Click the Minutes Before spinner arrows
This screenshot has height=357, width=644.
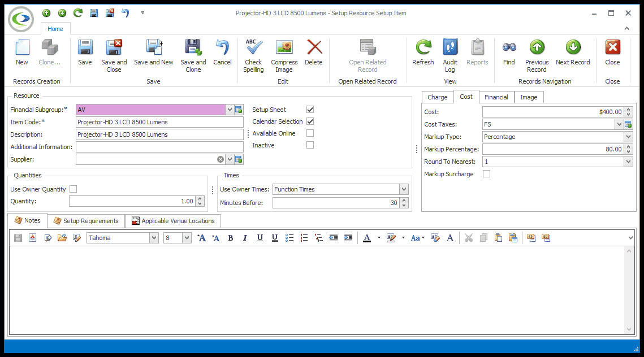(404, 203)
